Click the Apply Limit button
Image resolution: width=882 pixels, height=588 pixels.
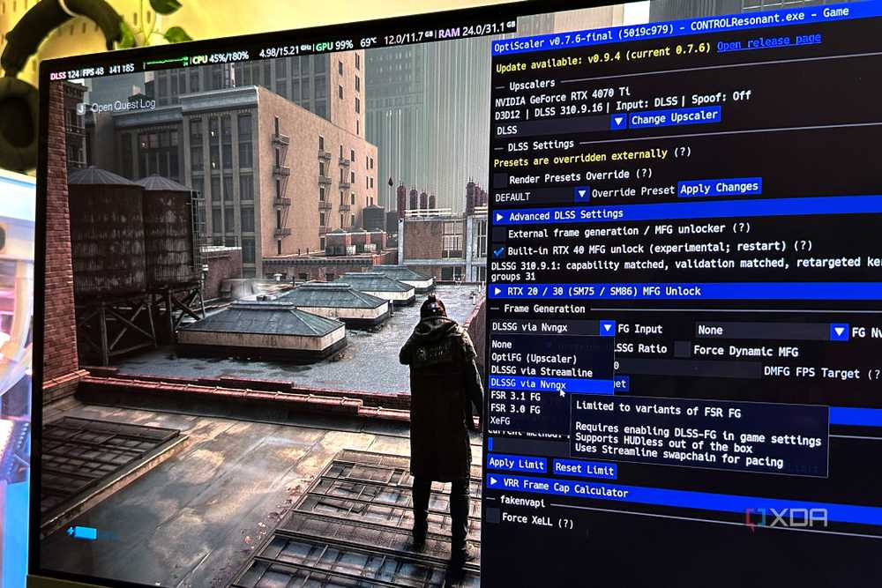coord(516,464)
